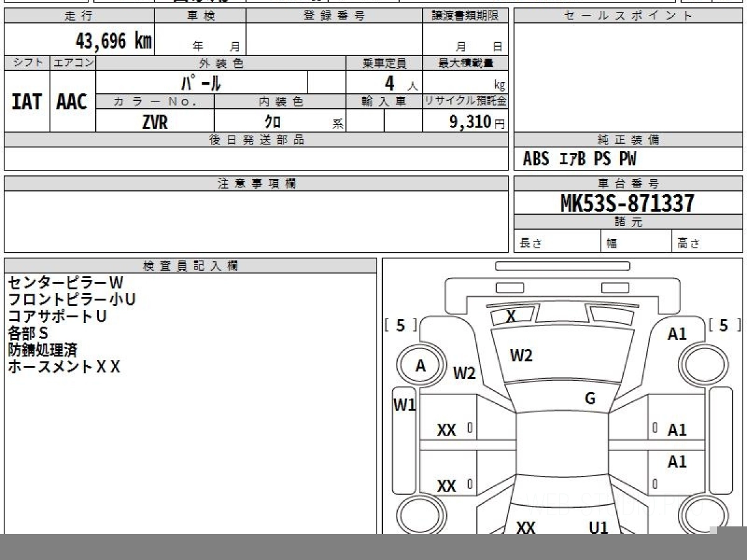The width and height of the screenshot is (747, 560).
Task: Click the right bracketed 5 tire rating
Action: click(x=724, y=325)
